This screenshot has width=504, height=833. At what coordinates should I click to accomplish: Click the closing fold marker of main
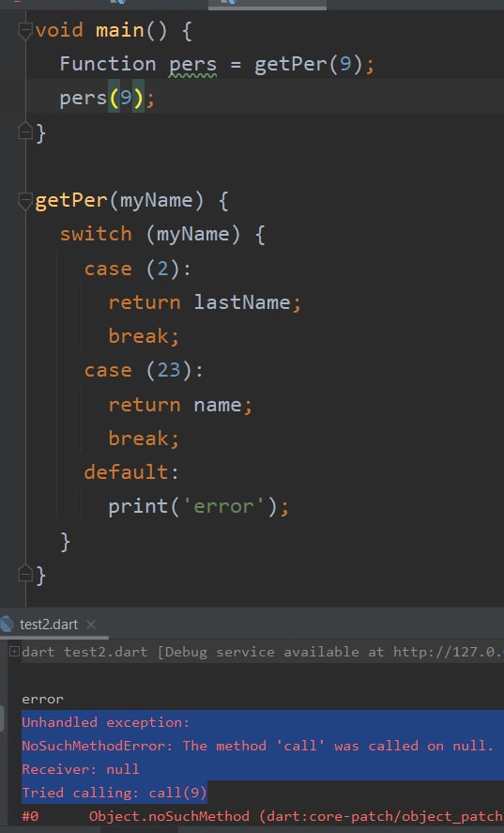pyautogui.click(x=25, y=131)
